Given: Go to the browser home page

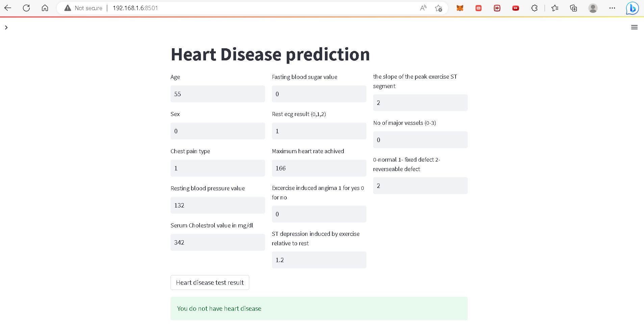Looking at the screenshot, I should (45, 8).
